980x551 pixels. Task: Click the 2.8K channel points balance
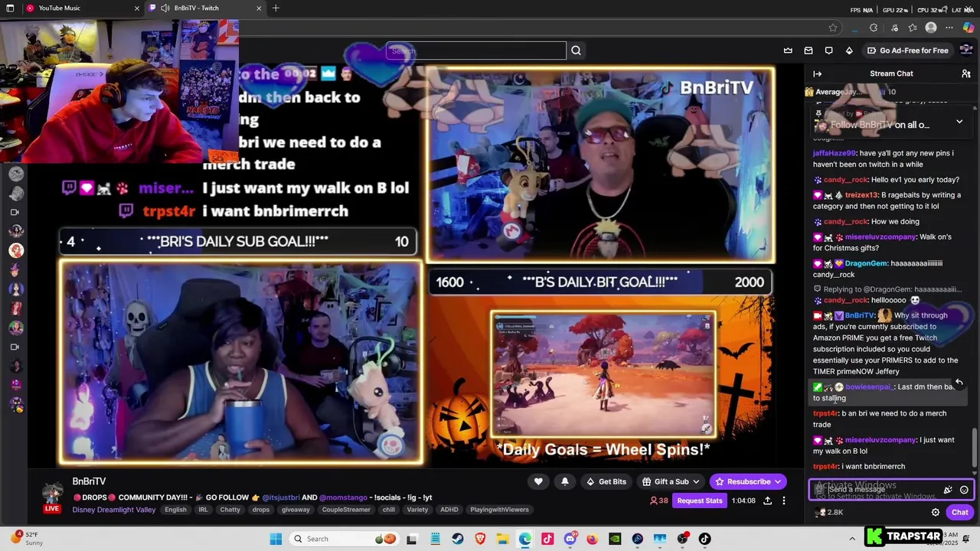coord(829,512)
